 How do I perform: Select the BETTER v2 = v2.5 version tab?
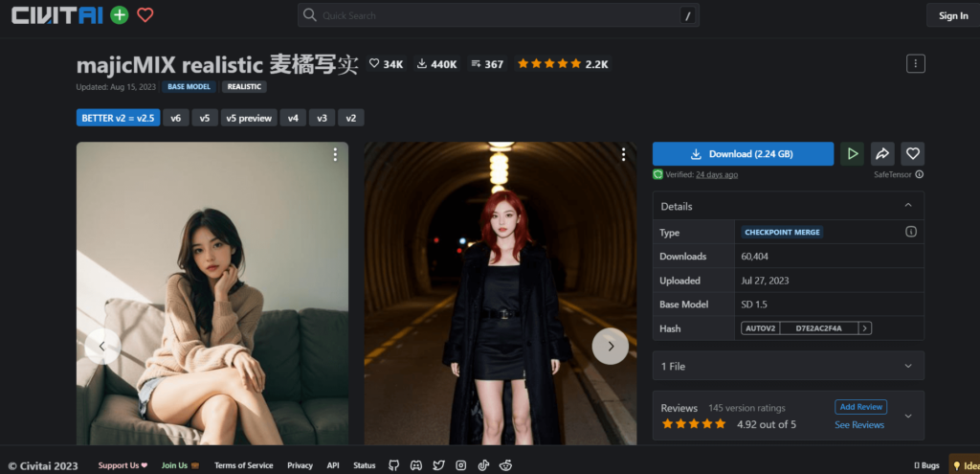pyautogui.click(x=118, y=118)
